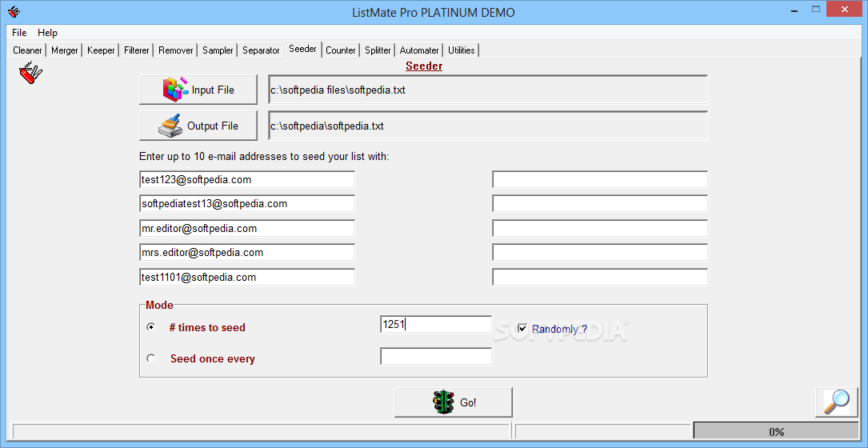
Task: Click the Go! button
Action: pyautogui.click(x=454, y=402)
